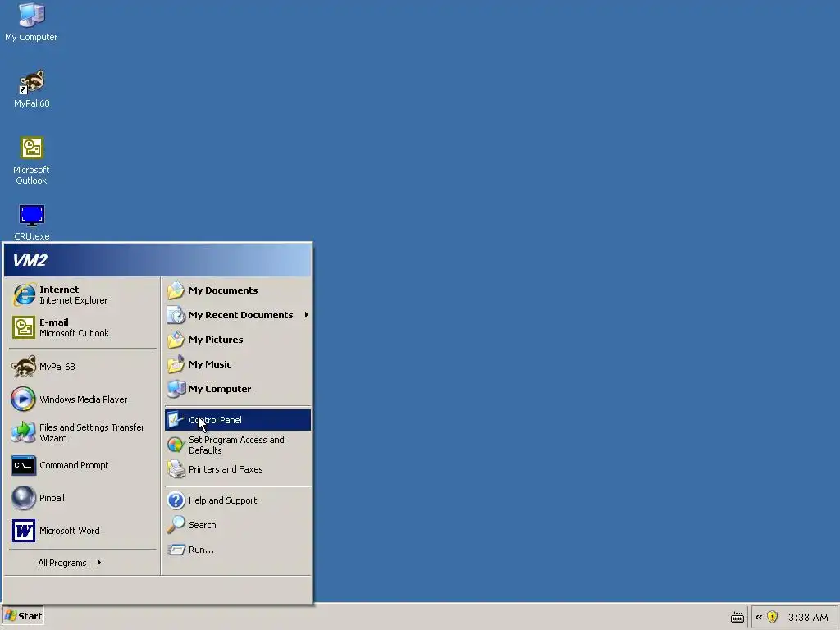Choose the Help and Support label
Image resolution: width=840 pixels, height=630 pixels.
tap(222, 500)
